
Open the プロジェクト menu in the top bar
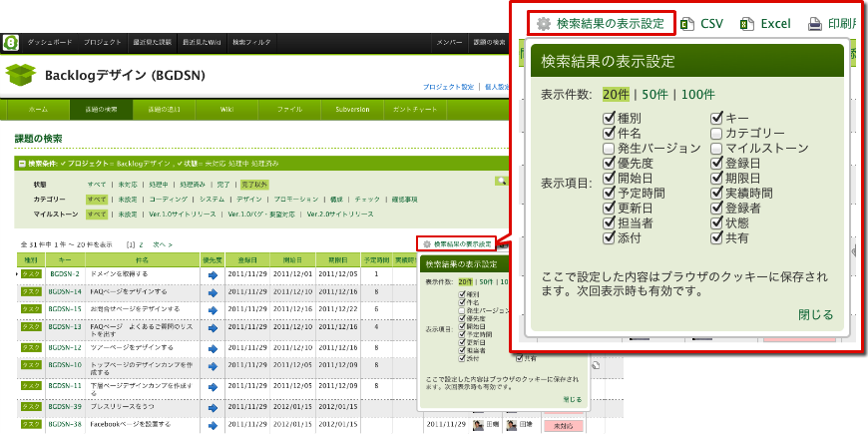point(103,43)
